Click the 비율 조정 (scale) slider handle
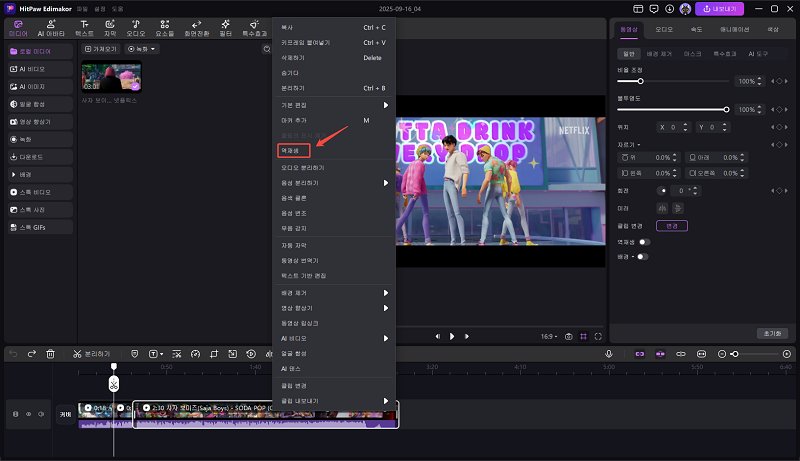Viewport: 800px width, 461px height. 640,81
